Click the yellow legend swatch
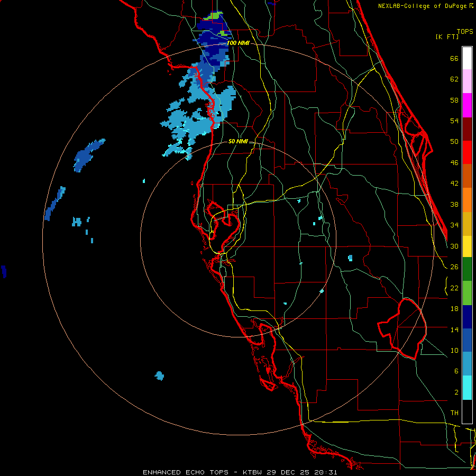The height and width of the screenshot is (476, 476). click(467, 246)
